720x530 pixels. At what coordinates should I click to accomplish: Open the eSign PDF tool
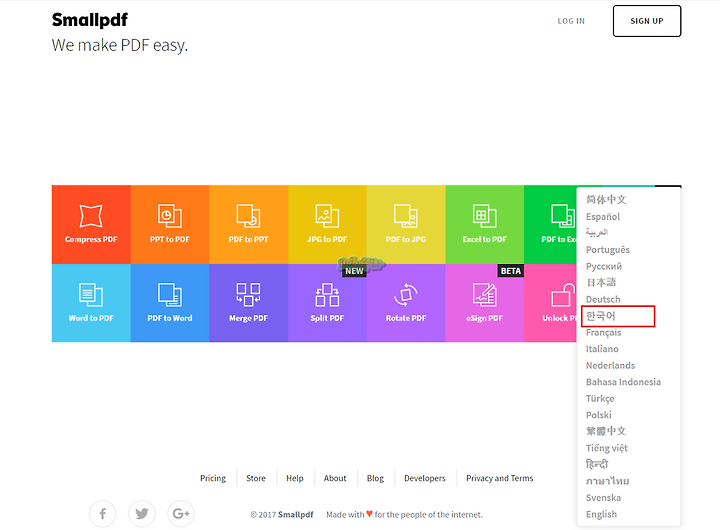coord(485,303)
